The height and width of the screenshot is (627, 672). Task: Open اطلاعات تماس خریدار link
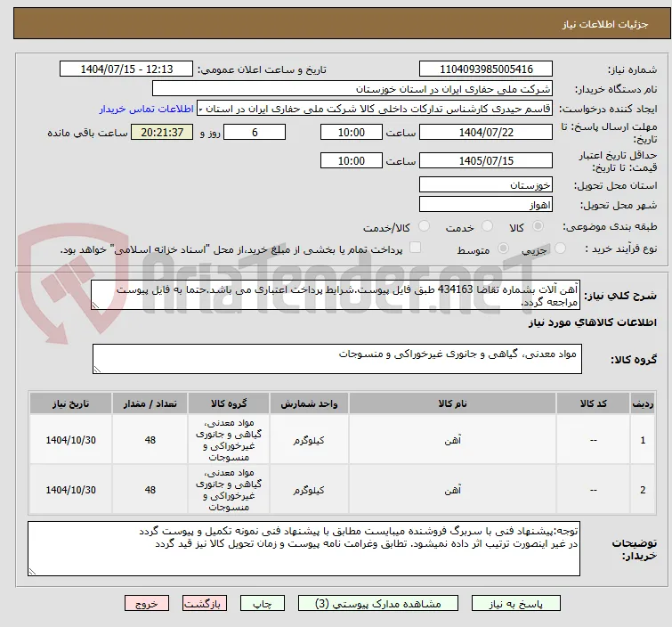(x=147, y=109)
